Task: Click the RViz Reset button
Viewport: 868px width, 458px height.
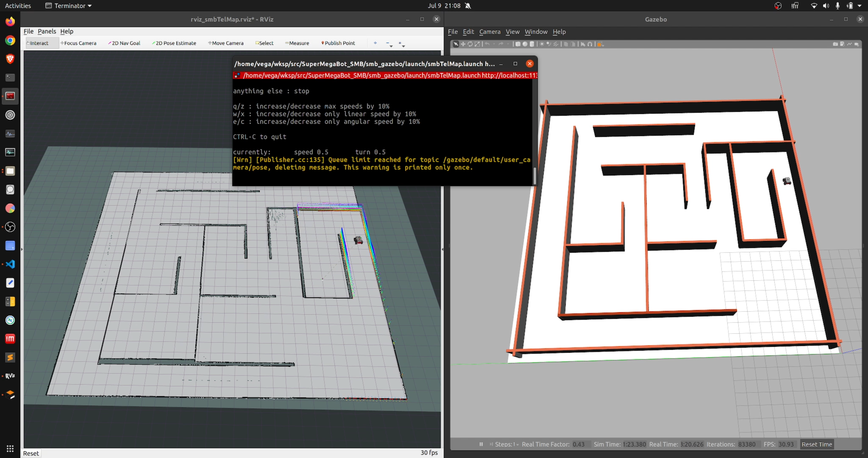Action: coord(31,453)
